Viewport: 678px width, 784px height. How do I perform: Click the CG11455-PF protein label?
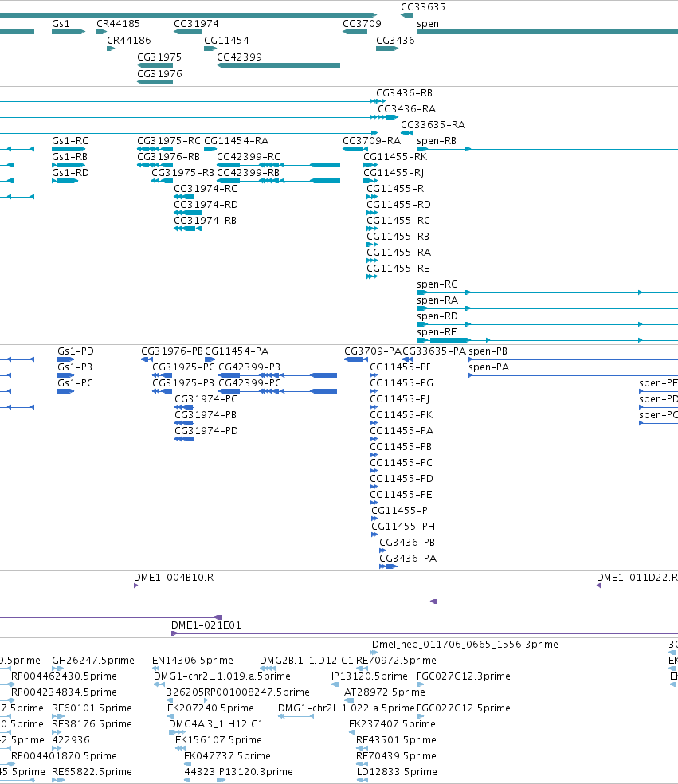tap(401, 367)
